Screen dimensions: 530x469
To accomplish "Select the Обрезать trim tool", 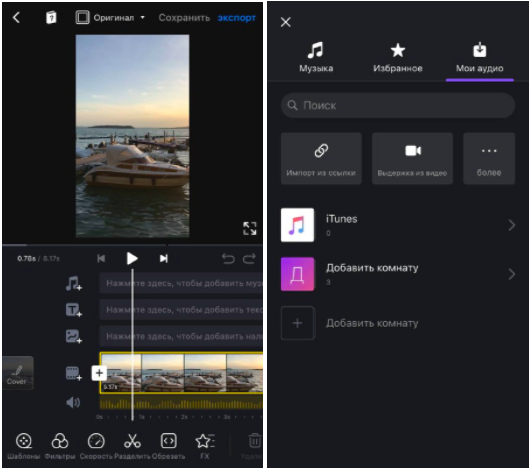I will 168,446.
